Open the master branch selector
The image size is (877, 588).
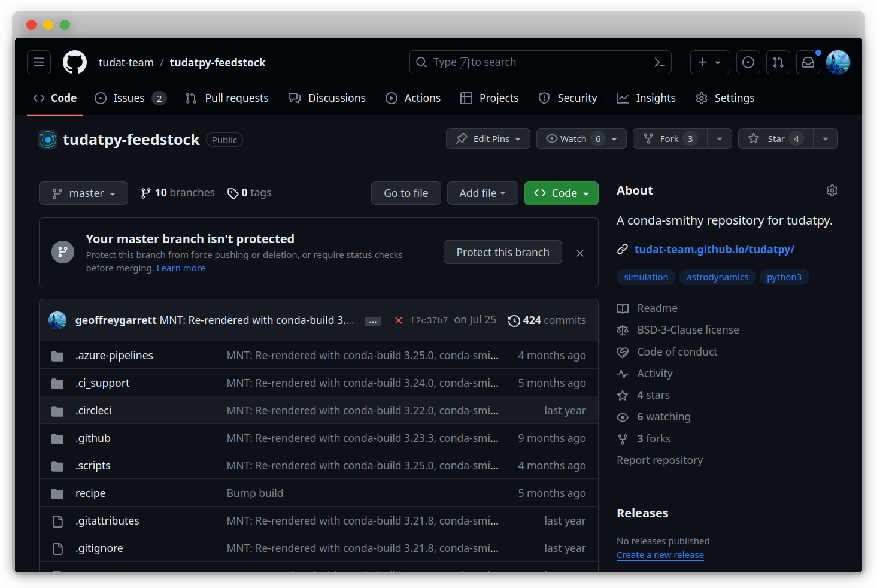tap(83, 193)
